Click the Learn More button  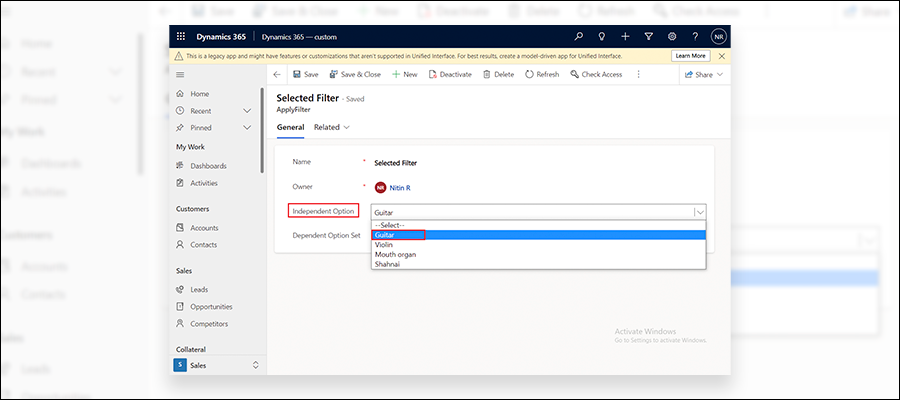[690, 56]
